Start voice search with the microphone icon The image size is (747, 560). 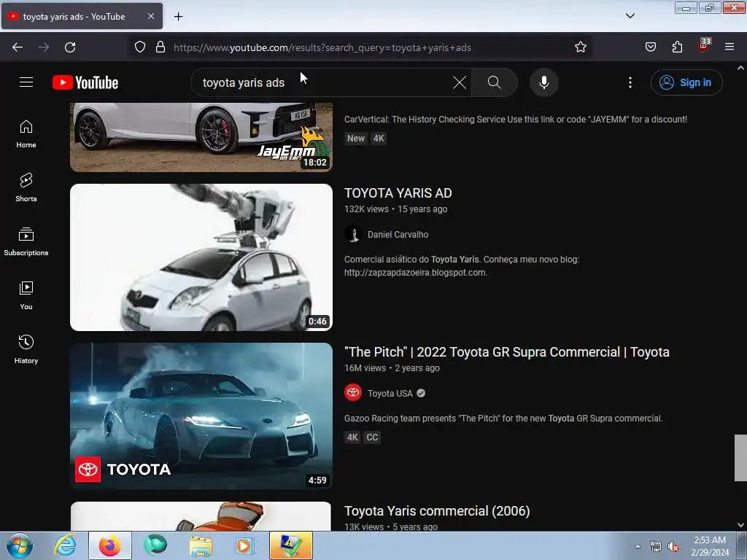[x=543, y=82]
